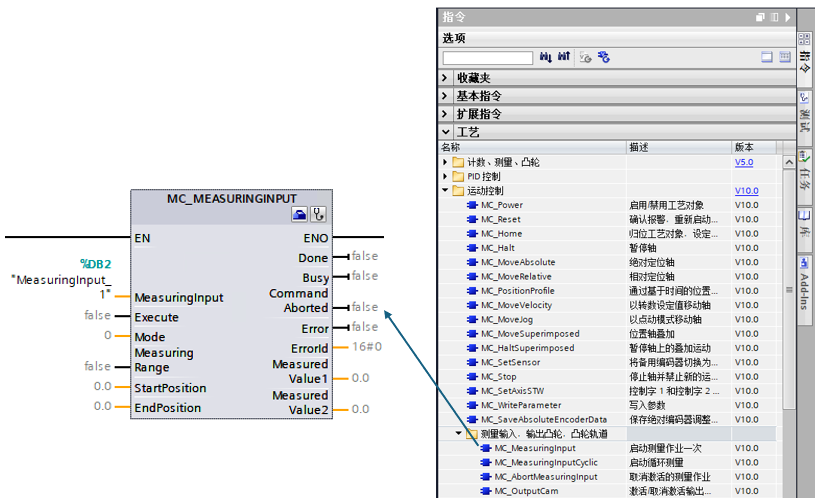
Task: Click the MC_Power instruction icon
Action: tap(472, 205)
